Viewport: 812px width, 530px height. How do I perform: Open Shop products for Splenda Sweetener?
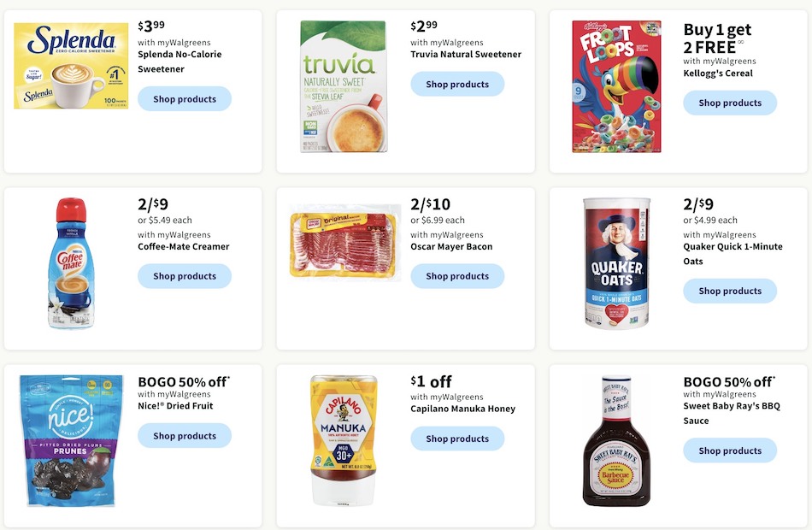[x=185, y=99]
